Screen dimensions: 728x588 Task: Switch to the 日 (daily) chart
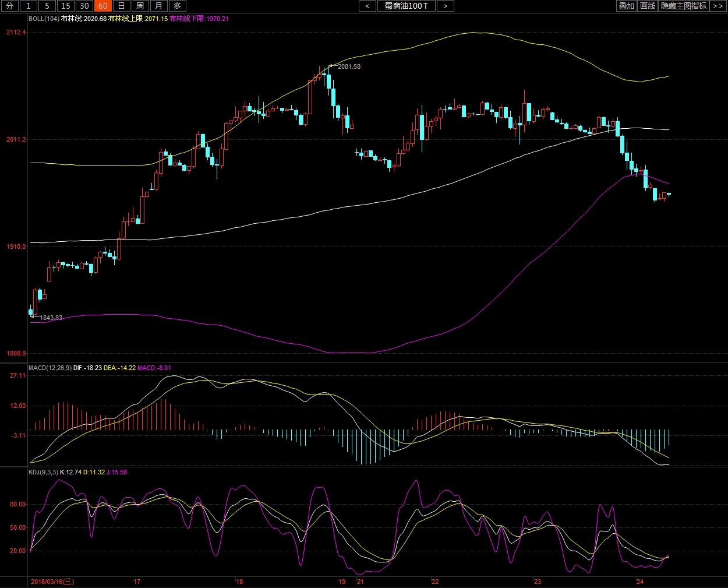click(x=121, y=6)
